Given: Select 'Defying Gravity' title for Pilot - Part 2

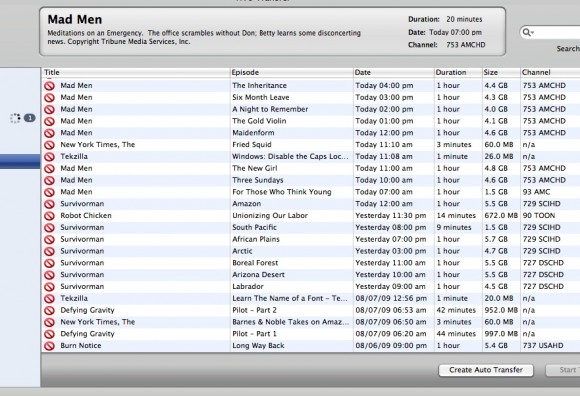Looking at the screenshot, I should (87, 310).
